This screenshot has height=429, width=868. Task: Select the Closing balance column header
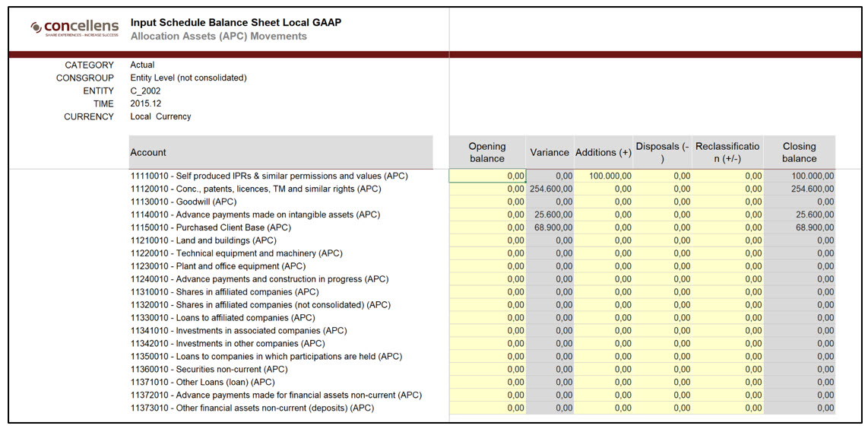799,152
